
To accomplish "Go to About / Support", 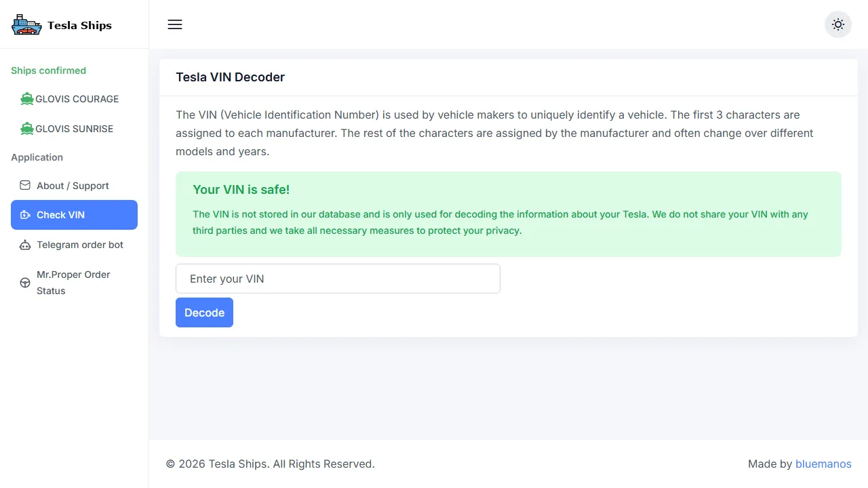I will click(73, 186).
